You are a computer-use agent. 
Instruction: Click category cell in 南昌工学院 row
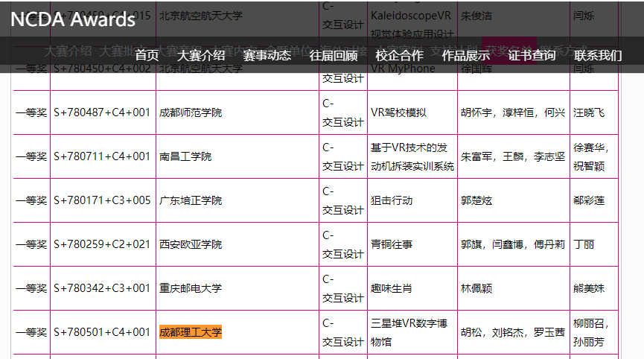coord(343,156)
